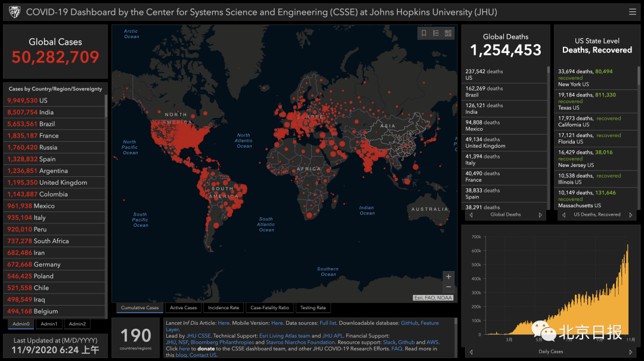Image resolution: width=644 pixels, height=361 pixels.
Task: Click Massachusetts US deaths entry
Action: point(596,199)
